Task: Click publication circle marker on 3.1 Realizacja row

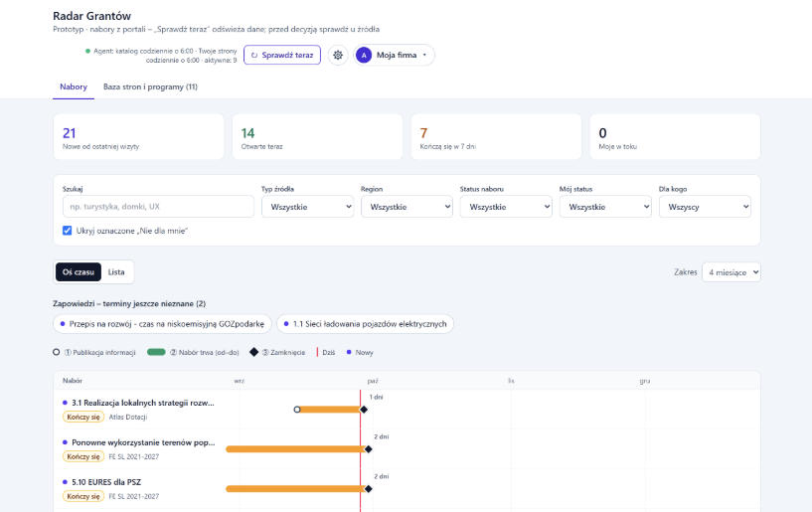Action: point(297,410)
